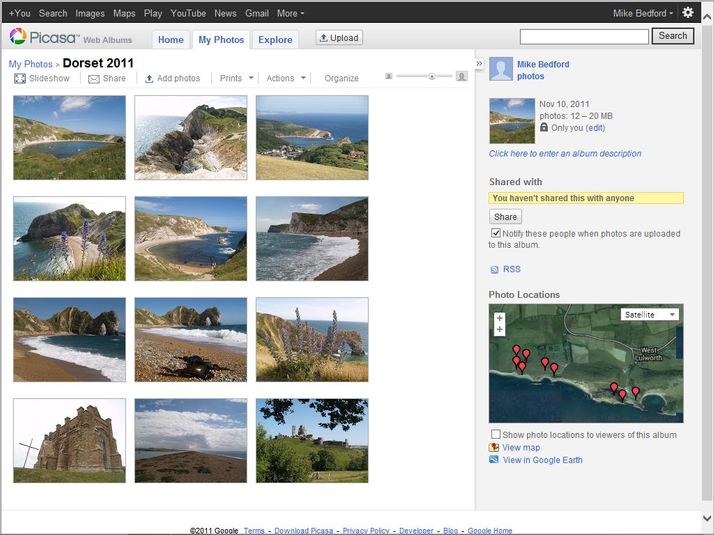Click the Add photos upload icon
Image resolution: width=714 pixels, height=535 pixels.
coord(149,78)
